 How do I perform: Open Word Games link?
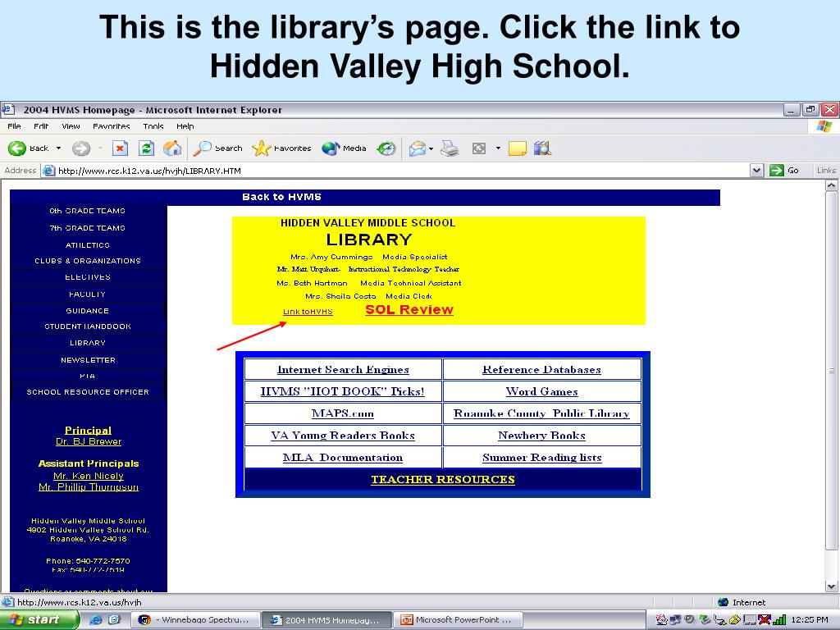tap(541, 391)
